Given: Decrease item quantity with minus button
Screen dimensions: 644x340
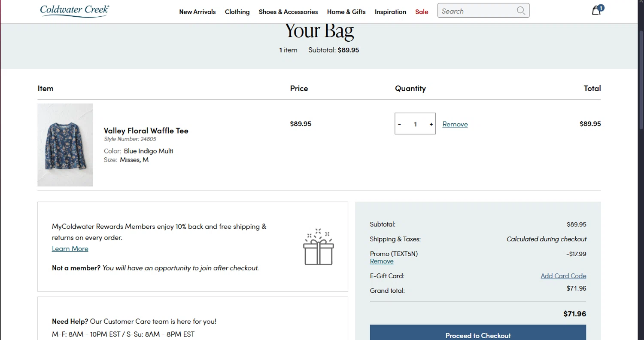Looking at the screenshot, I should pos(399,124).
